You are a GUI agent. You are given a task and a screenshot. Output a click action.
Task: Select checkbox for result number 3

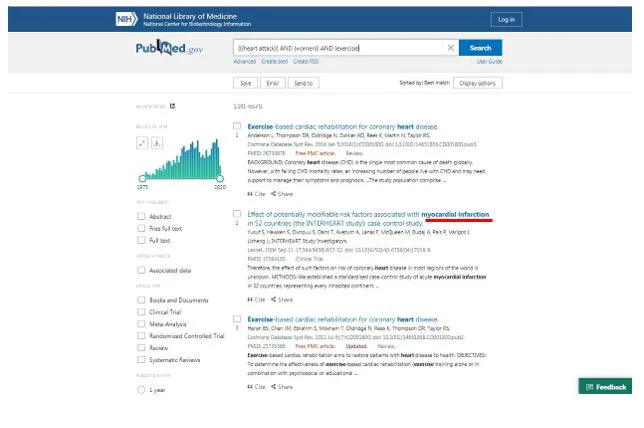click(237, 319)
